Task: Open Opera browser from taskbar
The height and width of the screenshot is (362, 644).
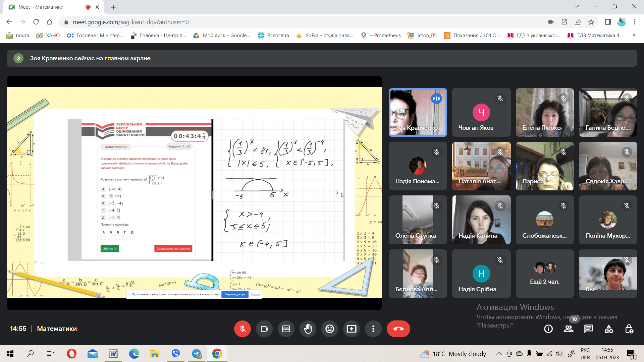Action: (x=71, y=354)
